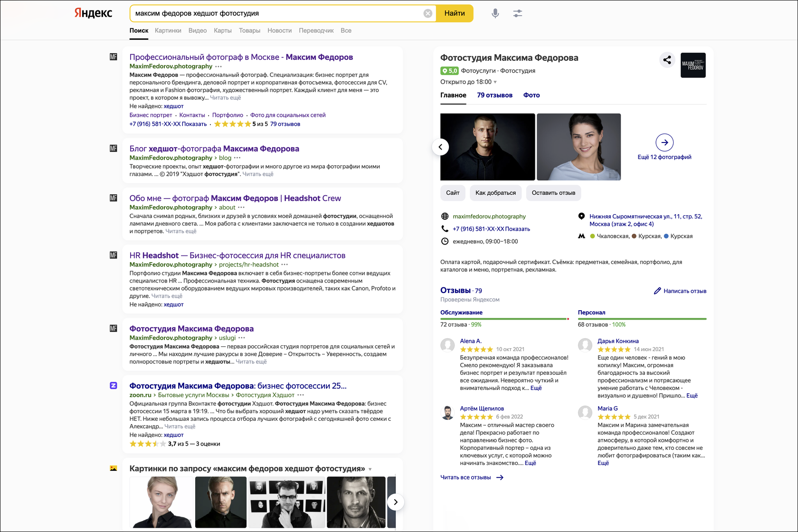Open three-dots menu next to blog result
The image size is (798, 532).
pyautogui.click(x=237, y=158)
